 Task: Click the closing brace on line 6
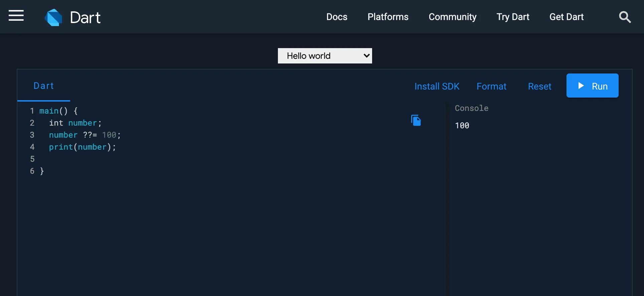(x=42, y=171)
